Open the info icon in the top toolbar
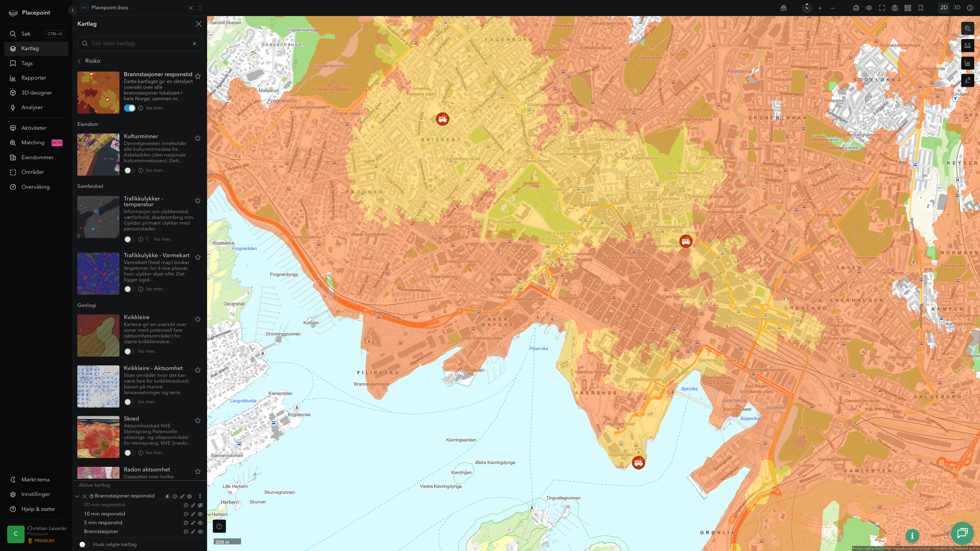 tap(970, 8)
